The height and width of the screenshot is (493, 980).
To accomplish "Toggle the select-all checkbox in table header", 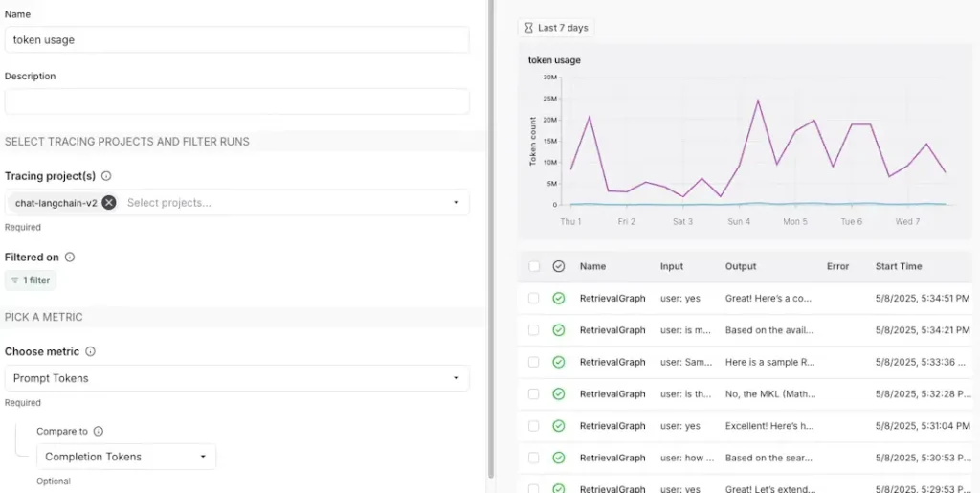I will click(534, 266).
